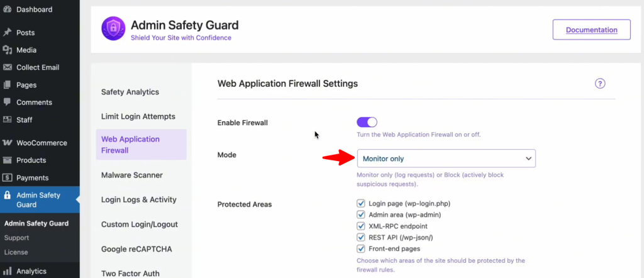Viewport: 644px width, 278px height.
Task: Open the License submenu link
Action: click(x=16, y=252)
